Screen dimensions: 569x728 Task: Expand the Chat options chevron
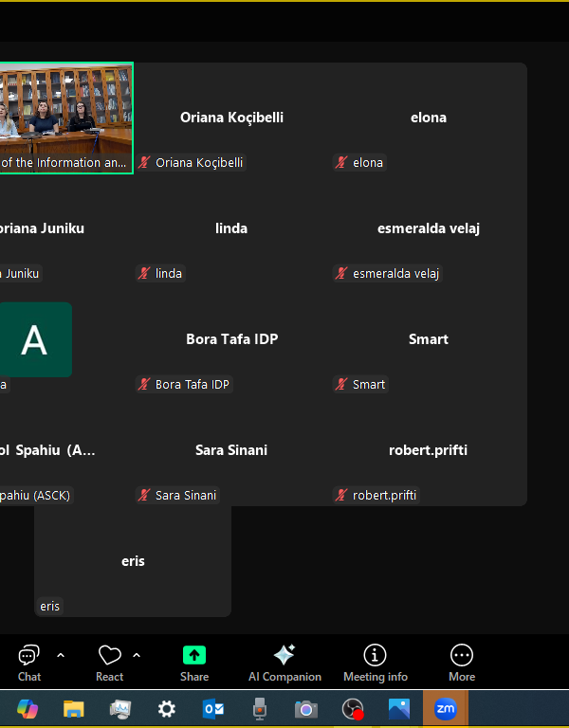tap(61, 655)
